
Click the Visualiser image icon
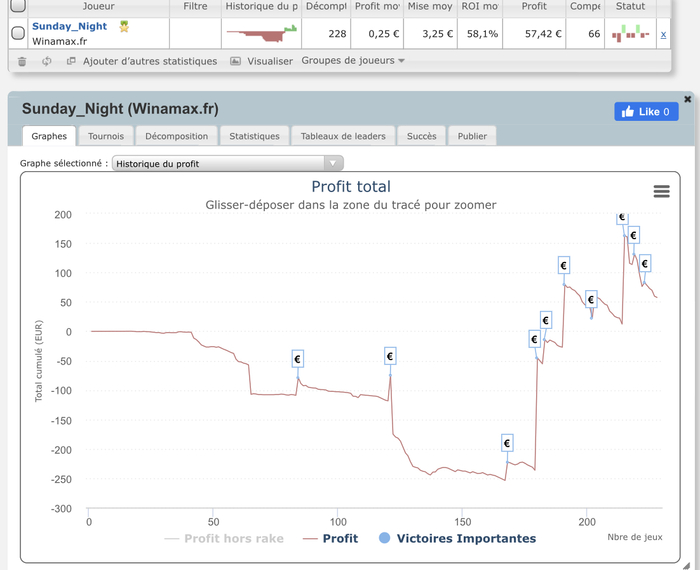click(235, 61)
